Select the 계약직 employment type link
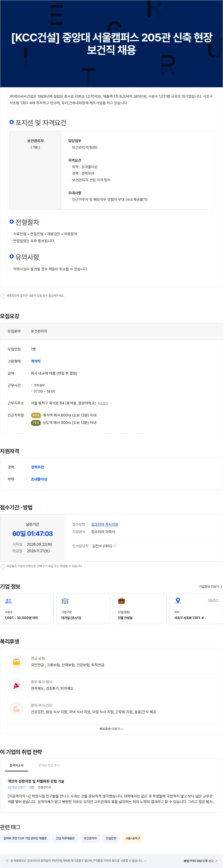The image size is (223, 868). tap(36, 361)
